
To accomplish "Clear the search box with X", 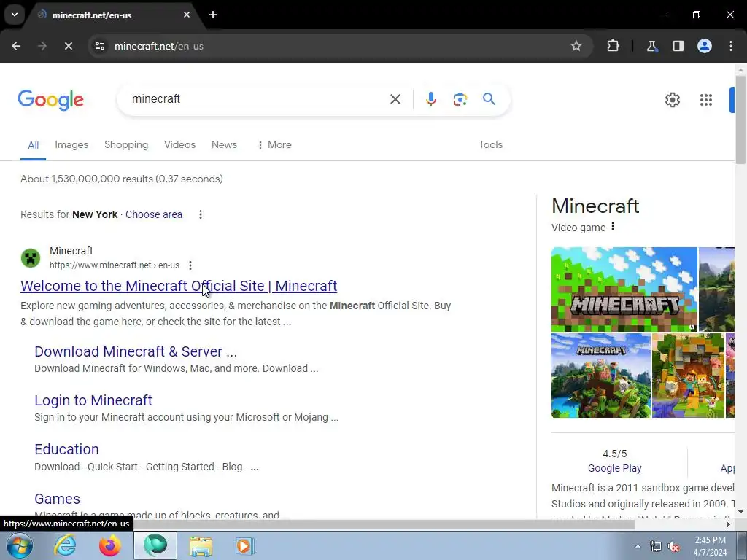I will pos(395,99).
